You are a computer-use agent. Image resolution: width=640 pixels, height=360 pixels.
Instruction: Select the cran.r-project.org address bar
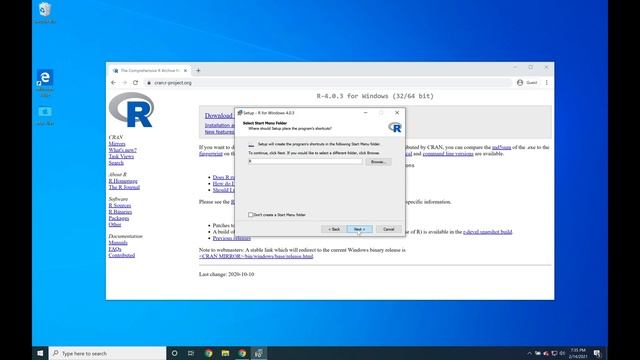click(x=327, y=82)
